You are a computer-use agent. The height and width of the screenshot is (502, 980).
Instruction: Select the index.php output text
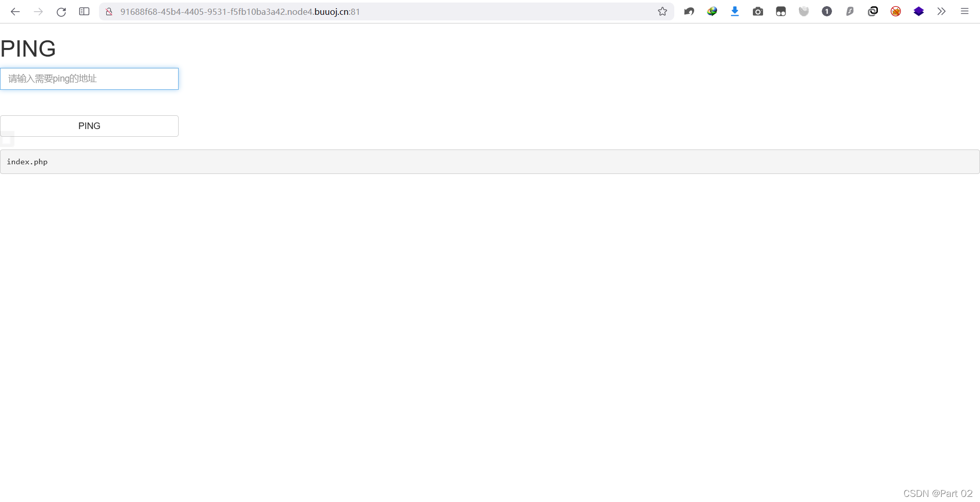click(27, 162)
